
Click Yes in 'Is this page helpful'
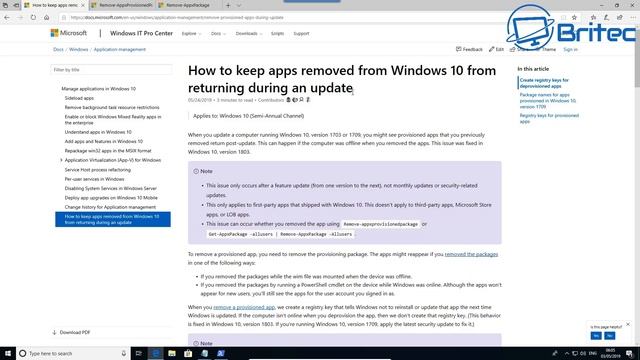596,336
